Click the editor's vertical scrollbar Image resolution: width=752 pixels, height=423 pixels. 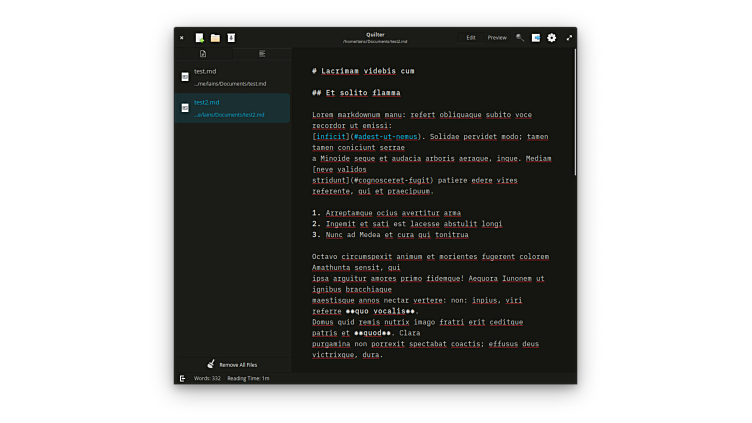[575, 112]
